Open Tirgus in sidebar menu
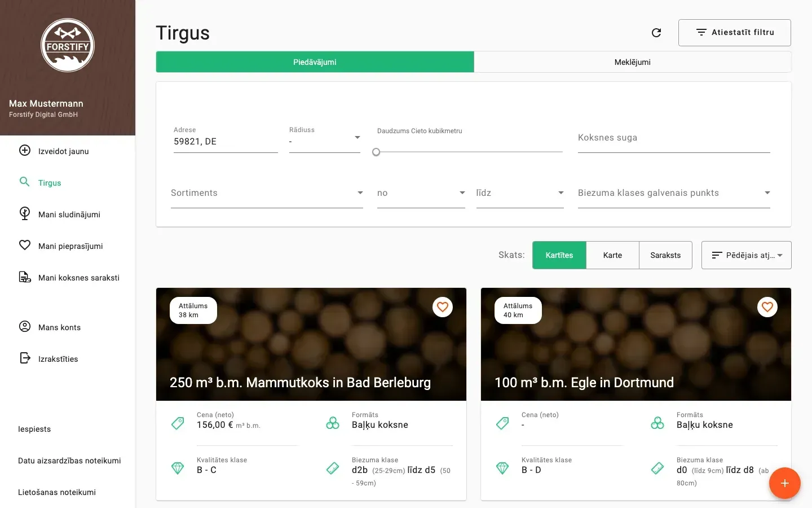The image size is (812, 508). tap(68, 183)
